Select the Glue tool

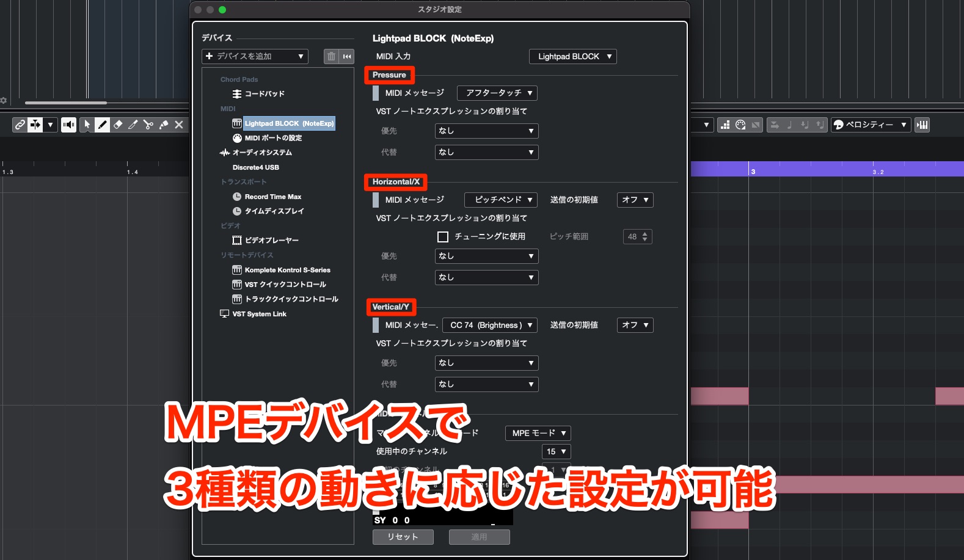coord(164,125)
